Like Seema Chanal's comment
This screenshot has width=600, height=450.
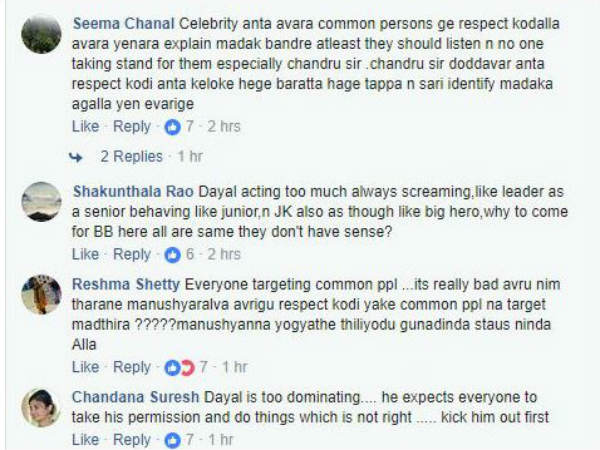click(86, 127)
